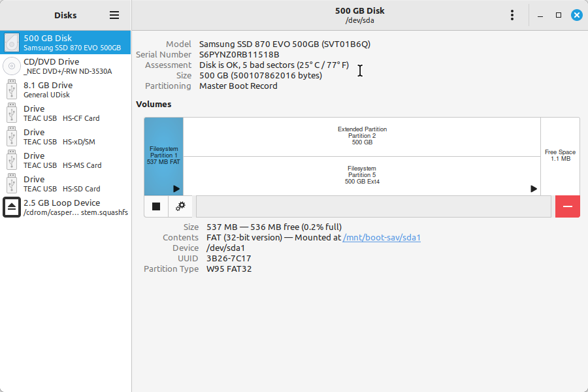Open the Disks hamburger application menu
Viewport: 588px width, 392px height.
pos(114,15)
